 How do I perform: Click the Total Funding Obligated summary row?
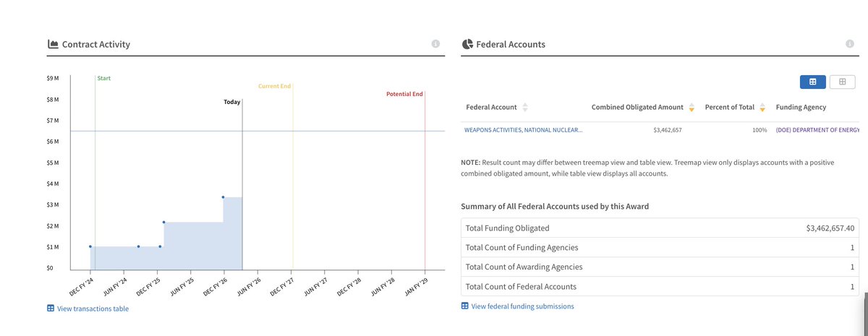click(x=660, y=228)
